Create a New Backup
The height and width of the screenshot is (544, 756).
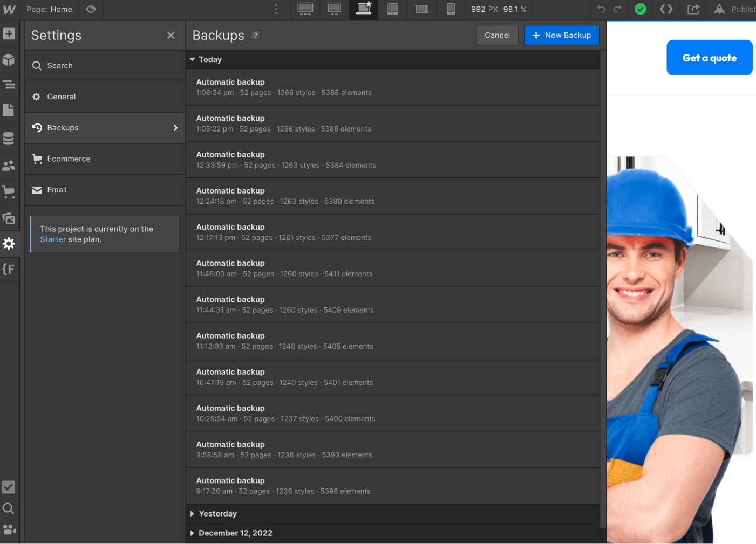561,35
